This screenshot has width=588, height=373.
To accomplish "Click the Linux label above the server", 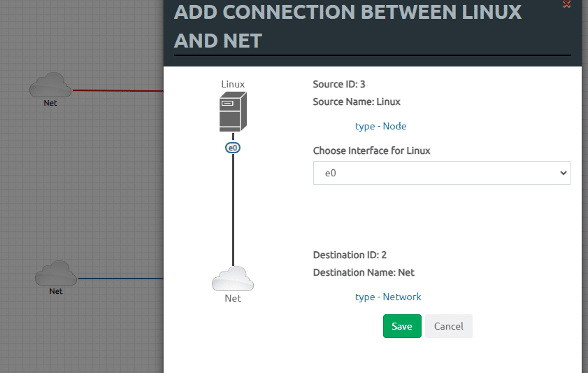I will [233, 84].
